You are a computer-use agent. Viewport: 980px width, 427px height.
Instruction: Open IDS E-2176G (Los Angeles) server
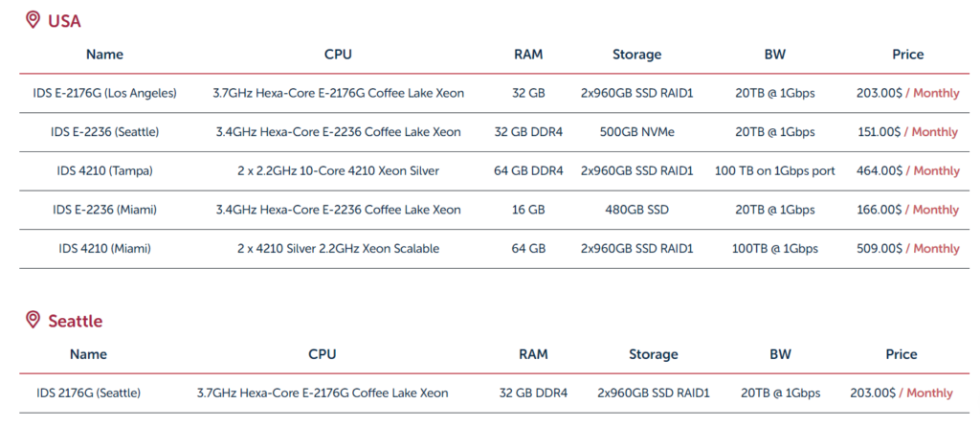point(104,93)
